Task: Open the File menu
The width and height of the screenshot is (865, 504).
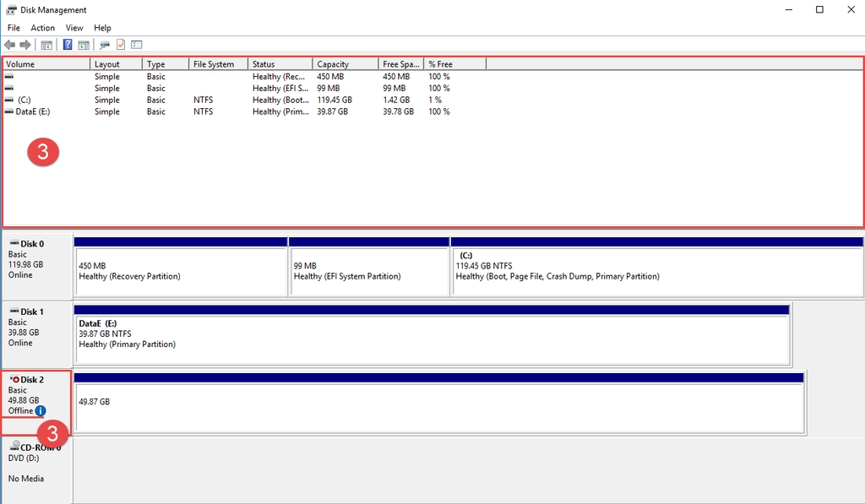Action: pos(14,28)
